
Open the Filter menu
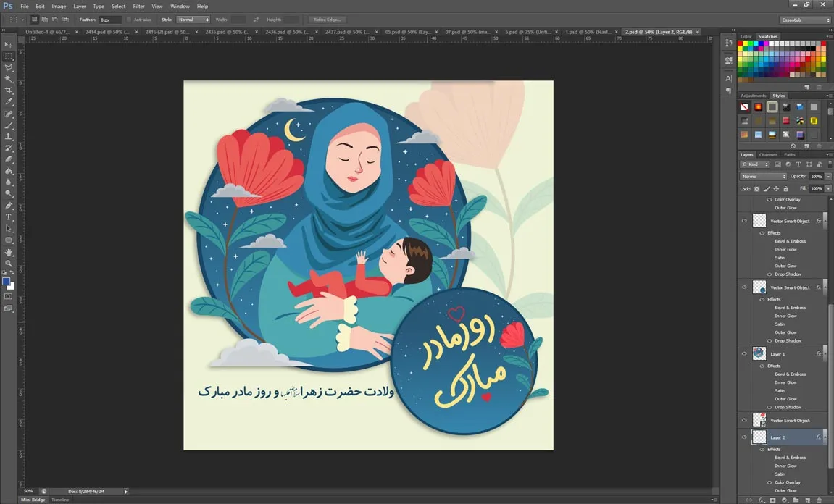coord(139,7)
